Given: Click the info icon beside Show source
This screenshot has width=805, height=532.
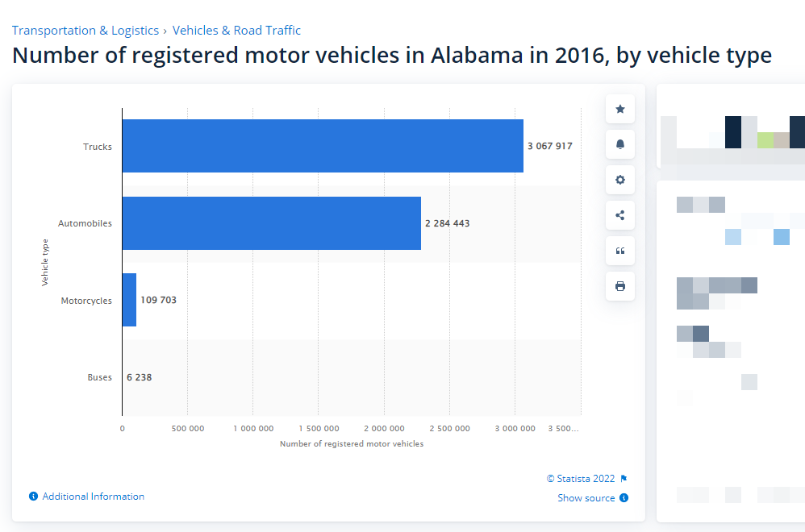Looking at the screenshot, I should 622,498.
